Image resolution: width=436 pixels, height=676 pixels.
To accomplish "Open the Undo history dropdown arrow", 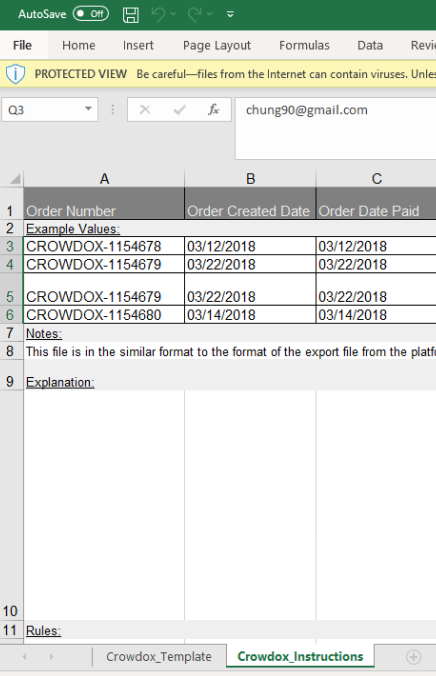I will coord(173,14).
